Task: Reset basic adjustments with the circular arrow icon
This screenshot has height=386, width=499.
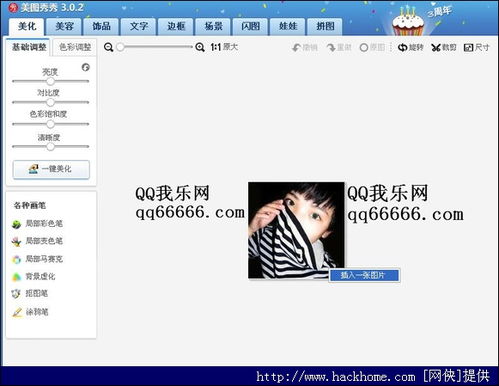Action: pos(86,67)
